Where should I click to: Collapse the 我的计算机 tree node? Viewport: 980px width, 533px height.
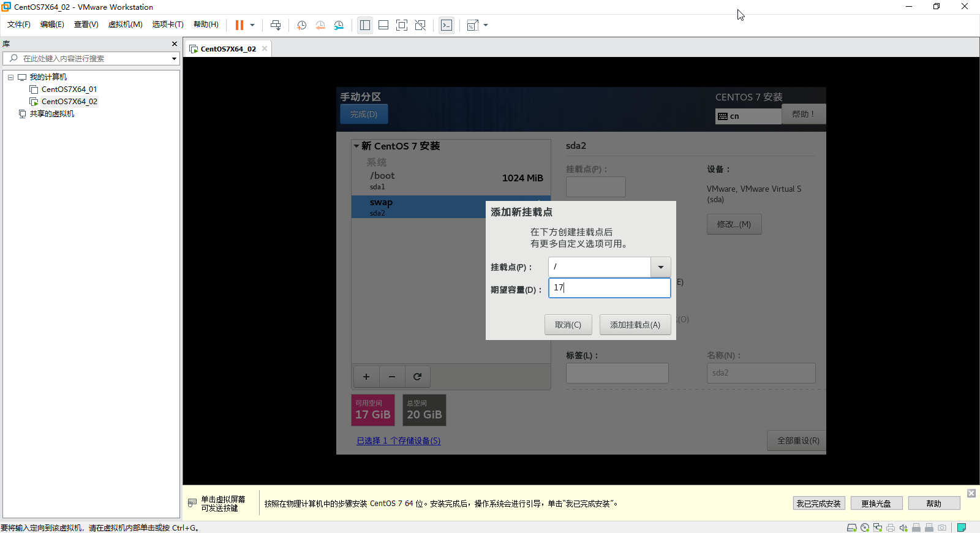tap(10, 77)
